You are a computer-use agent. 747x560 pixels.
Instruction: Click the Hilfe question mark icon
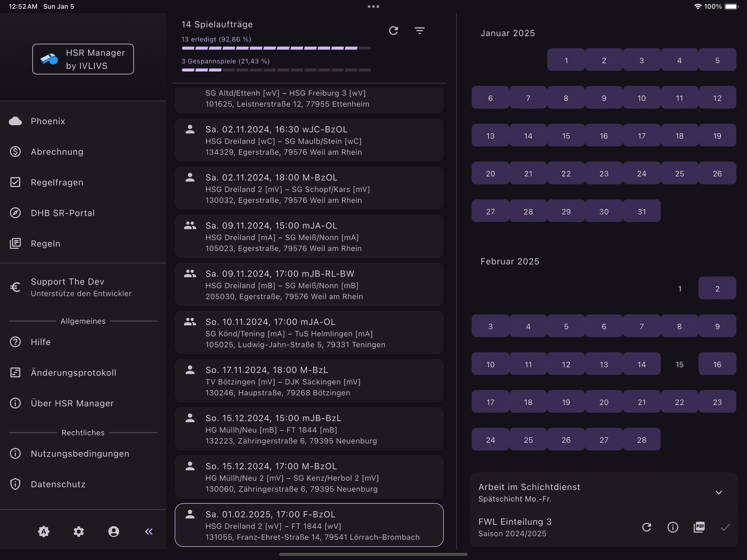[15, 342]
